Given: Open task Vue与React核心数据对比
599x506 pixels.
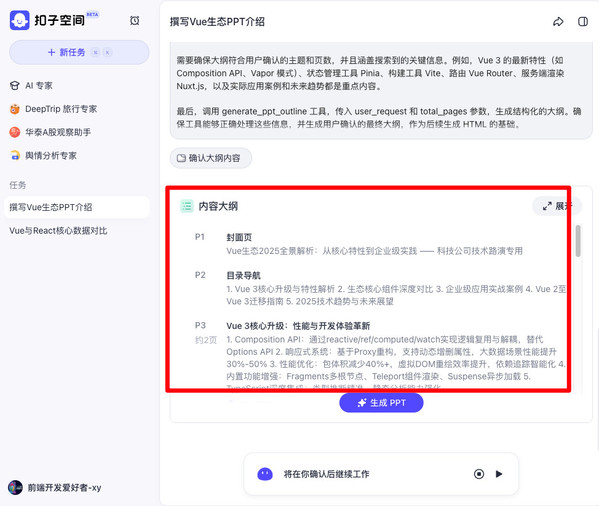Looking at the screenshot, I should click(x=58, y=231).
